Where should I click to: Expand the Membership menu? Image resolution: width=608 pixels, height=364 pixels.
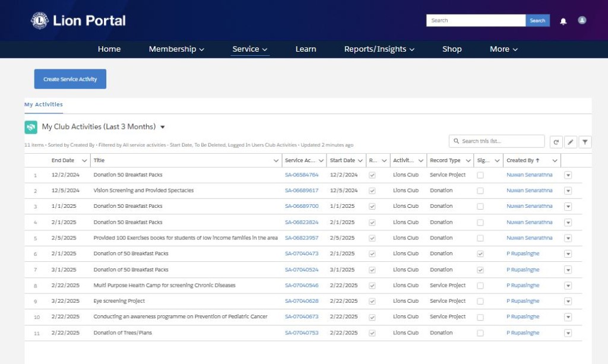pyautogui.click(x=176, y=49)
